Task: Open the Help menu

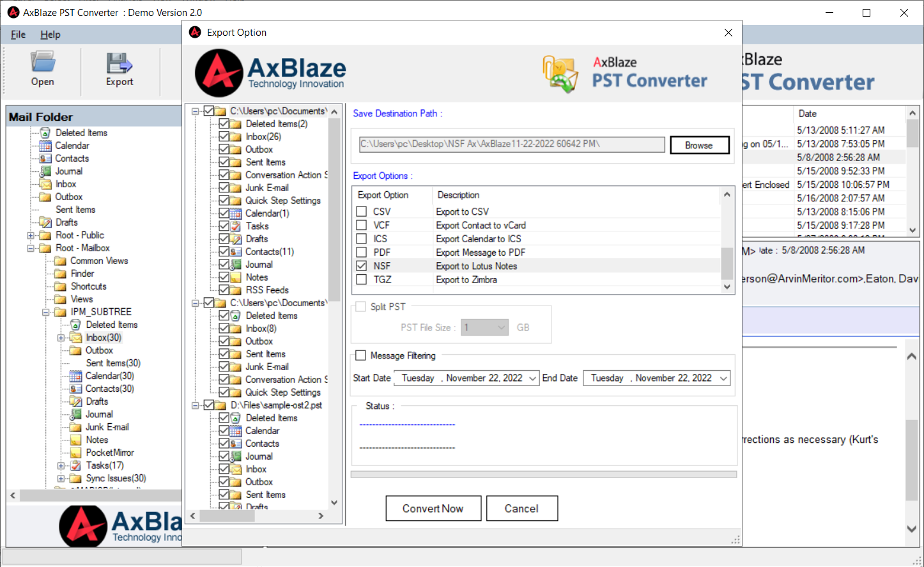Action: 50,35
